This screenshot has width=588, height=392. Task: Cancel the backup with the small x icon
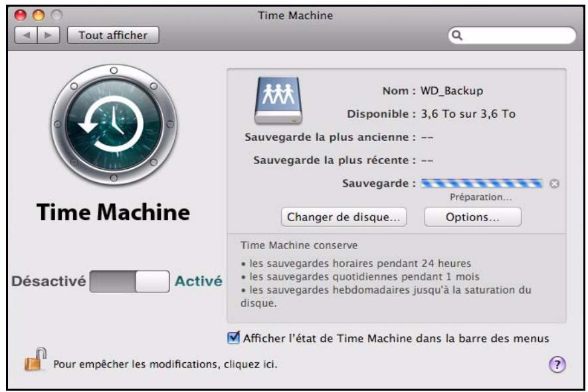[x=554, y=184]
